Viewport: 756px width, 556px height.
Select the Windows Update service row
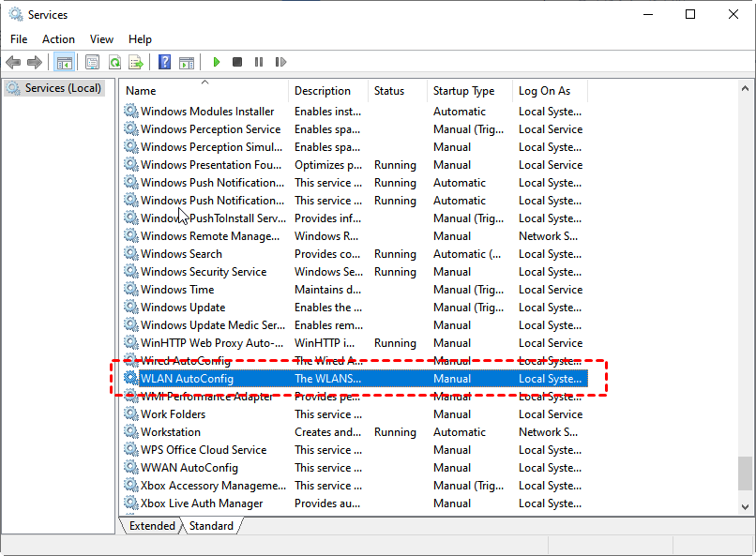183,308
